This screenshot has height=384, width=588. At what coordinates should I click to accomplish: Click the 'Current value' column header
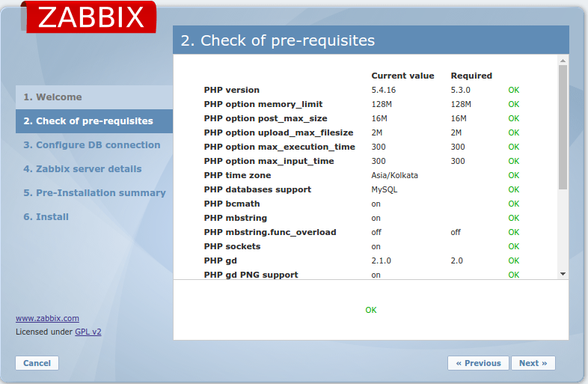(402, 76)
